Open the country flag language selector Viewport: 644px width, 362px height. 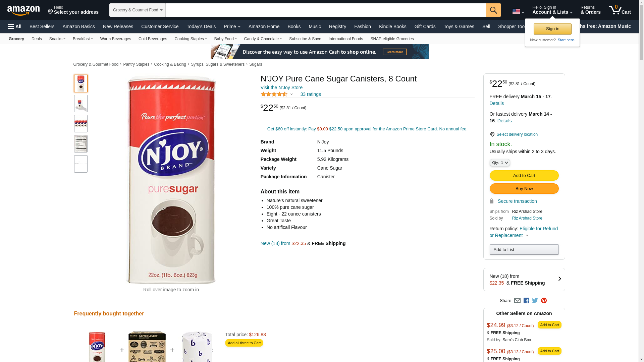coord(518,11)
